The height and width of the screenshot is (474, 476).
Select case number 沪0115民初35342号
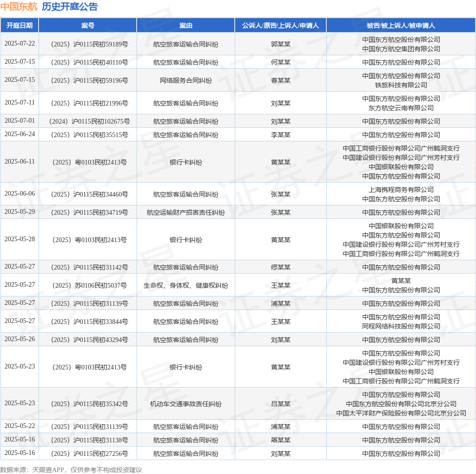click(x=89, y=404)
